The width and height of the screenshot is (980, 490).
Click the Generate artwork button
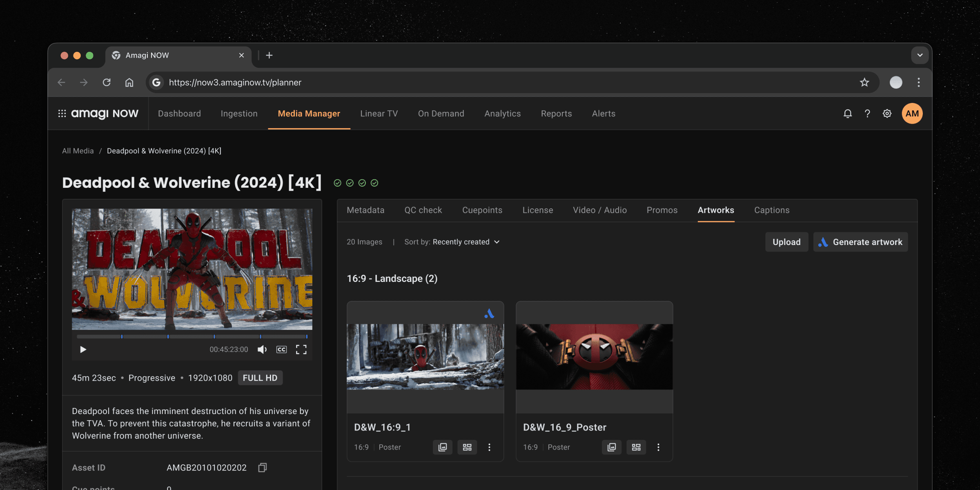click(861, 242)
